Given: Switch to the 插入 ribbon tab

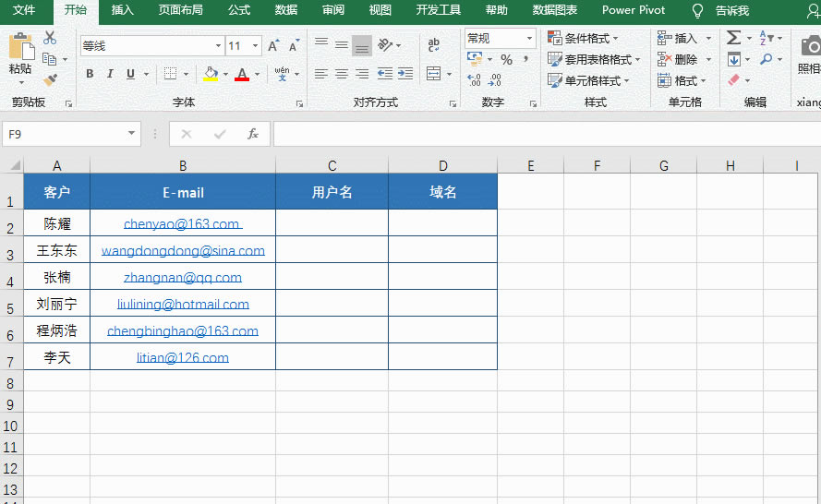Looking at the screenshot, I should click(x=122, y=10).
